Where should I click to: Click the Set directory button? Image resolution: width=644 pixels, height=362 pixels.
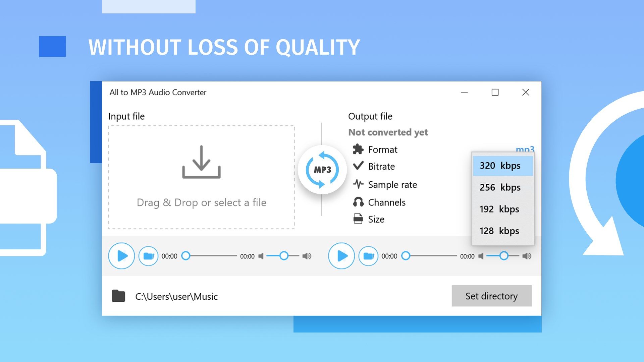click(492, 296)
